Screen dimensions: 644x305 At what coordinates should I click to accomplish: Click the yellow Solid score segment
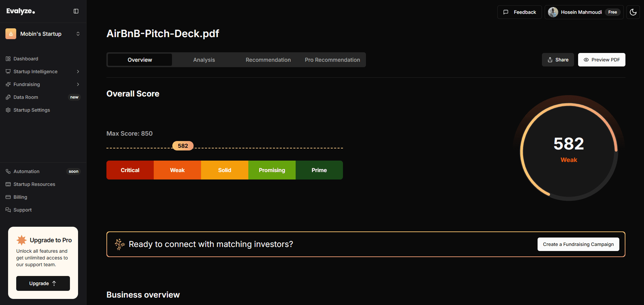[x=225, y=170]
